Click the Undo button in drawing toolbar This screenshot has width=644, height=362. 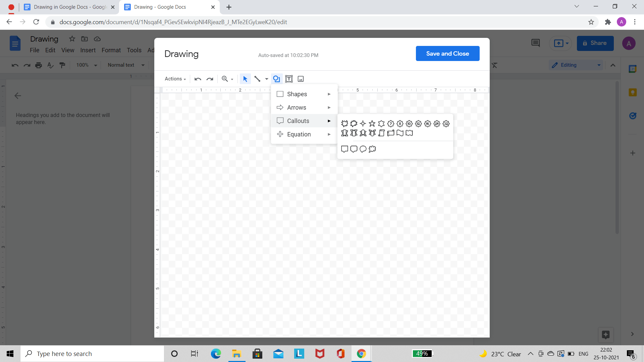point(198,79)
